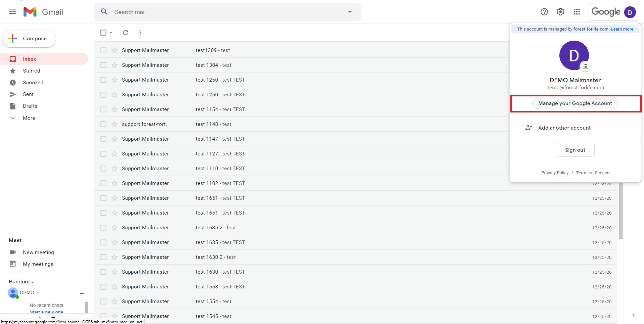Image resolution: width=644 pixels, height=324 pixels.
Task: Click the Compose button
Action: [x=29, y=39]
